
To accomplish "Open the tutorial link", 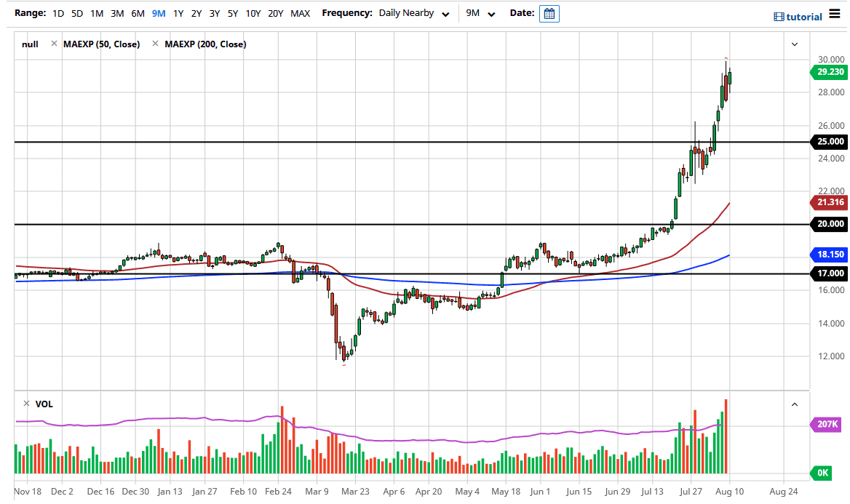I will [x=803, y=17].
